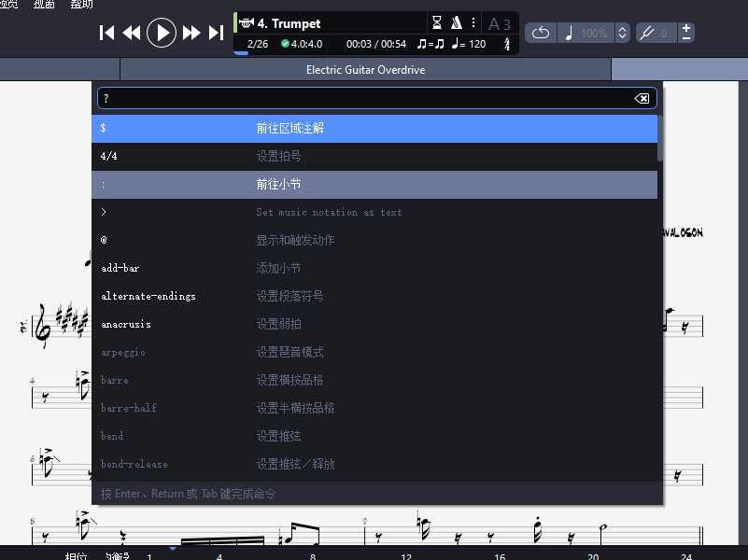Select the tempo note icon next to 100%
The height and width of the screenshot is (560, 748).
(x=571, y=32)
